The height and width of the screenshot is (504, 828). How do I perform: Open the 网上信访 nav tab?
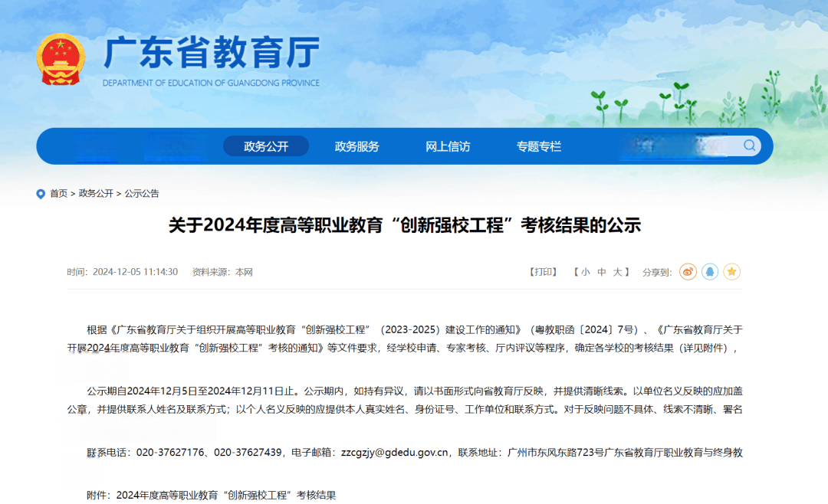pos(448,146)
